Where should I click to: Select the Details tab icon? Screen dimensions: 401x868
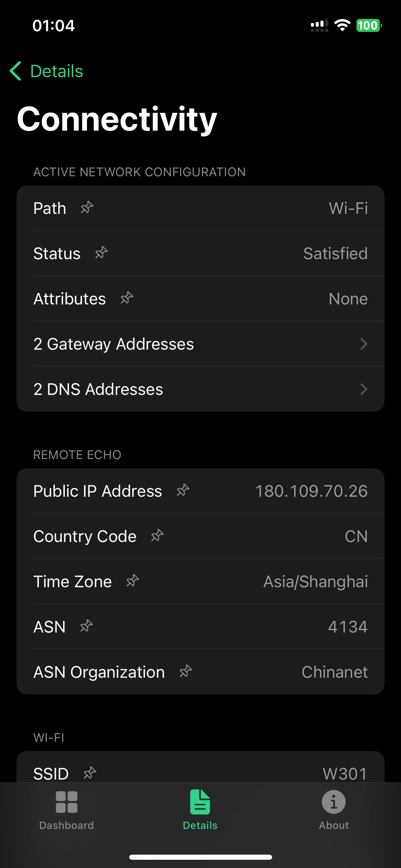(x=200, y=802)
